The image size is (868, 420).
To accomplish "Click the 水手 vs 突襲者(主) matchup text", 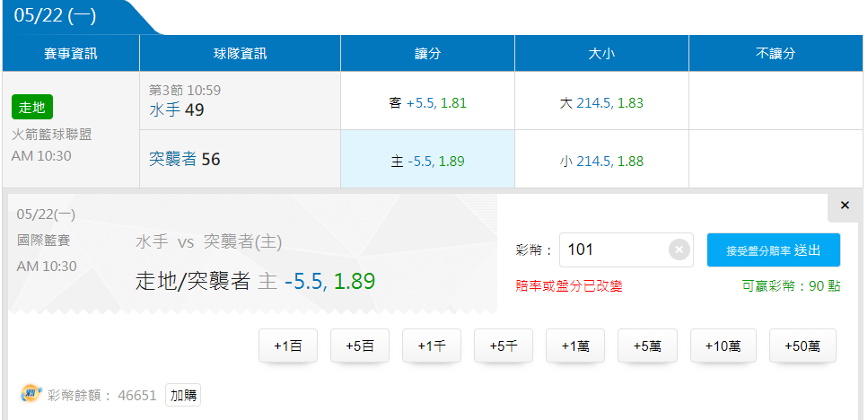I will click(208, 241).
